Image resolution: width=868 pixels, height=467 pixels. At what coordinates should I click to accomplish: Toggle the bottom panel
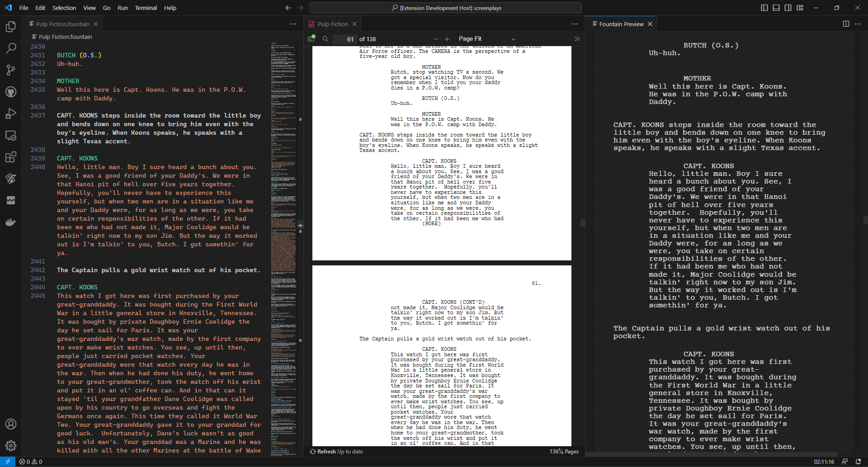click(x=776, y=8)
